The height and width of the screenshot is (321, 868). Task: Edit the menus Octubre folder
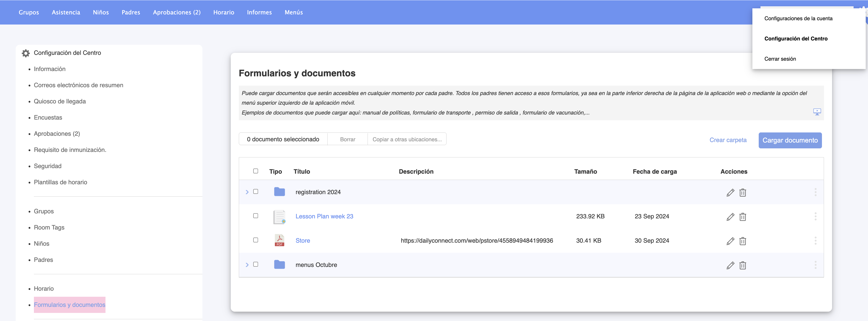[x=730, y=265]
